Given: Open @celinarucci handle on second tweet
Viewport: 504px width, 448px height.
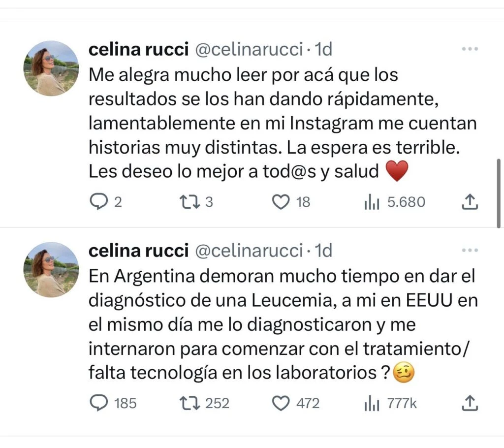Looking at the screenshot, I should pyautogui.click(x=249, y=251).
